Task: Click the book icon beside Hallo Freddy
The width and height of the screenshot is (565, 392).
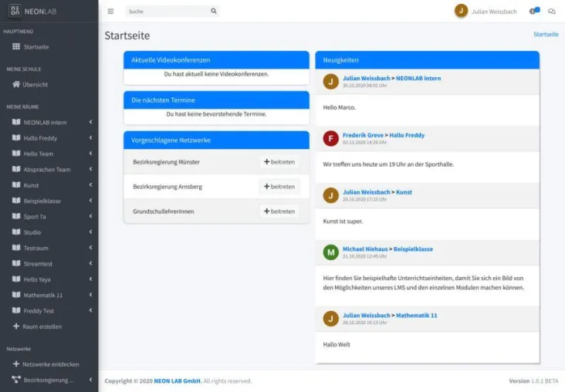Action: [x=16, y=137]
